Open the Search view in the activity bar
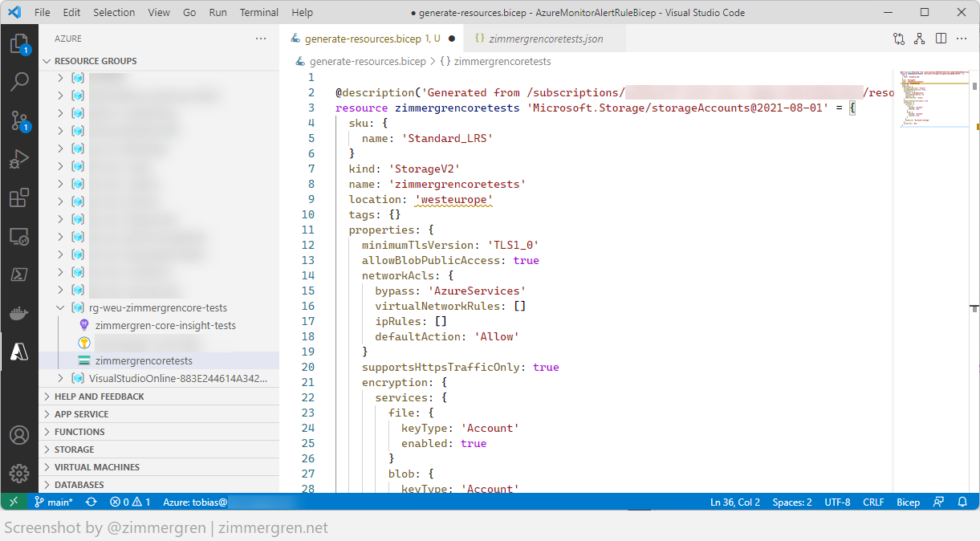Viewport: 980px width, 541px height. [x=18, y=81]
